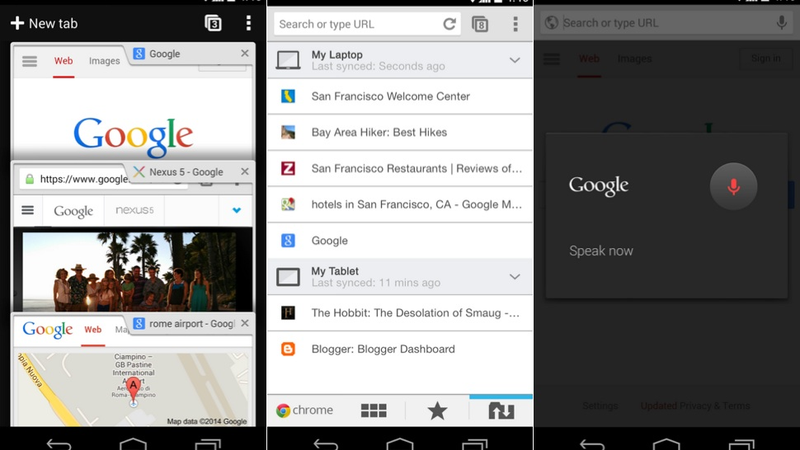This screenshot has height=450, width=800.
Task: Tap the My Laptop device icon
Action: (x=288, y=60)
